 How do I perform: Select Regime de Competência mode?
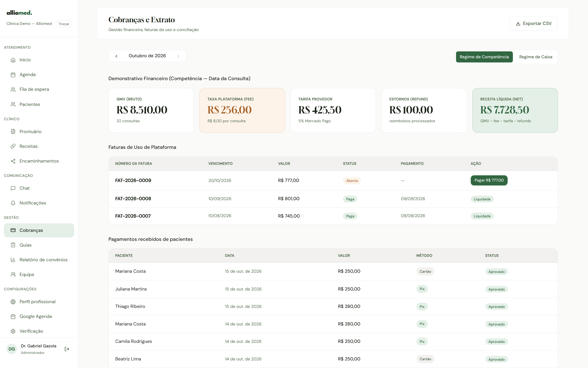(x=484, y=57)
